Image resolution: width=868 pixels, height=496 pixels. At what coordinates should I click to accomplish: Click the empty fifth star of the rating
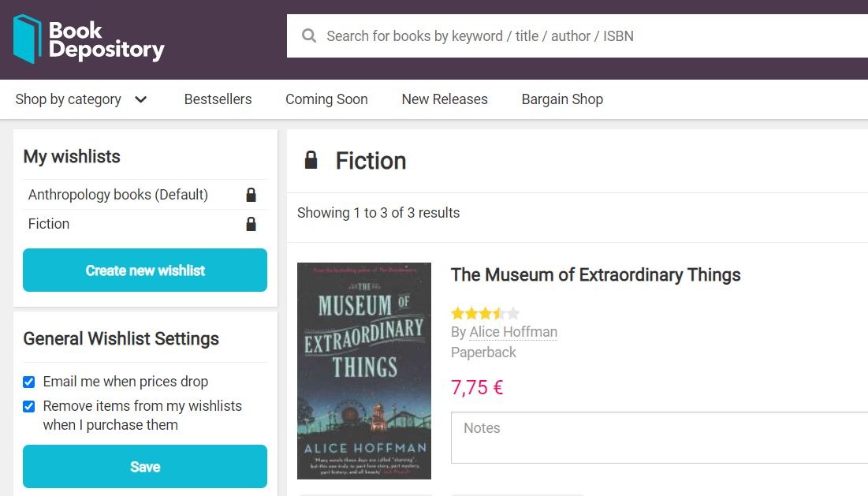(513, 313)
